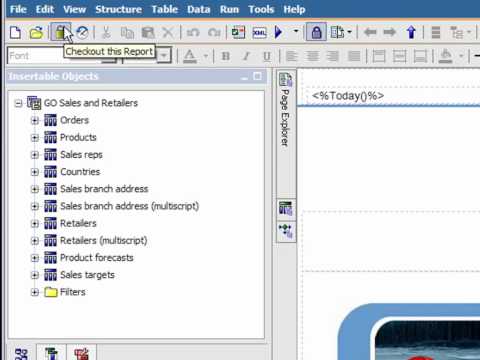
Task: Align text right
Action: (333, 56)
